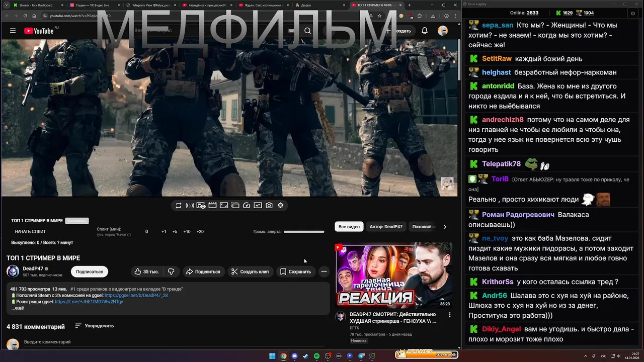
Task: Click the sound-wave icon in player toolbar
Action: 190,205
